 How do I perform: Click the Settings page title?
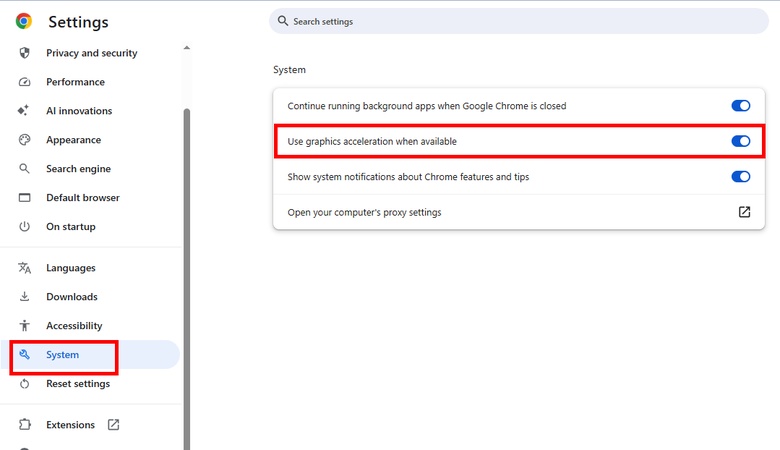(x=78, y=22)
